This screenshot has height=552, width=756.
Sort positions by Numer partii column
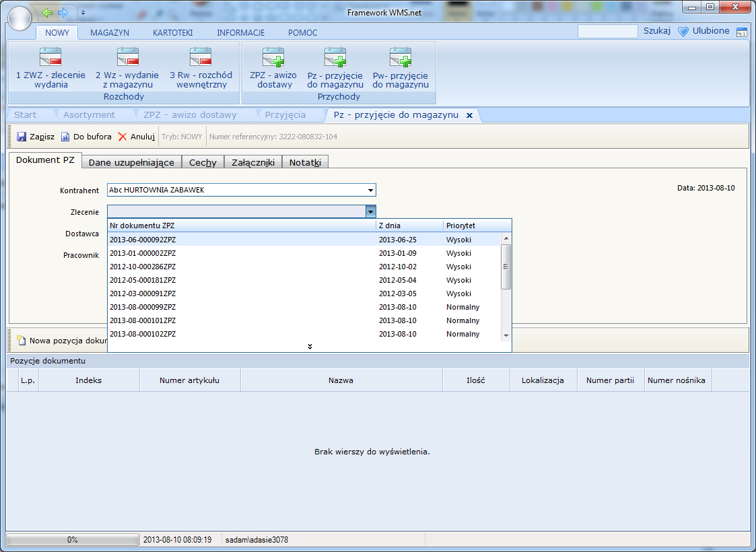611,380
